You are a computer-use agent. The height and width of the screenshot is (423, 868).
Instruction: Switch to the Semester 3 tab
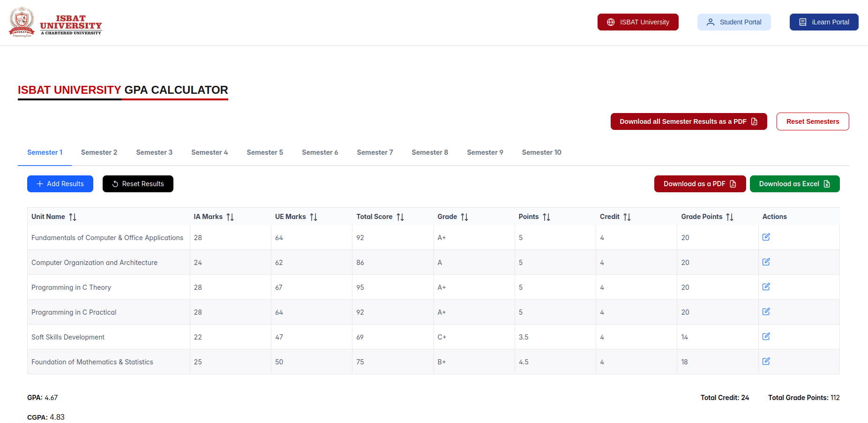(154, 152)
